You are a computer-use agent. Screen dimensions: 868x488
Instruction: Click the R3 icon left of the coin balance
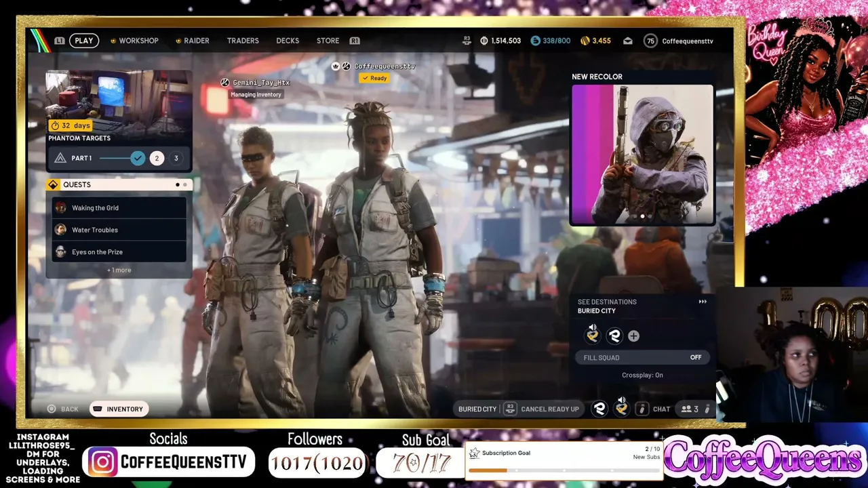point(467,41)
